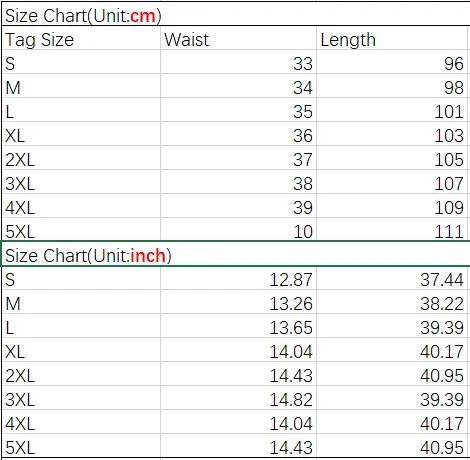Select the '2XL' tag cell in cm chart

(81, 158)
